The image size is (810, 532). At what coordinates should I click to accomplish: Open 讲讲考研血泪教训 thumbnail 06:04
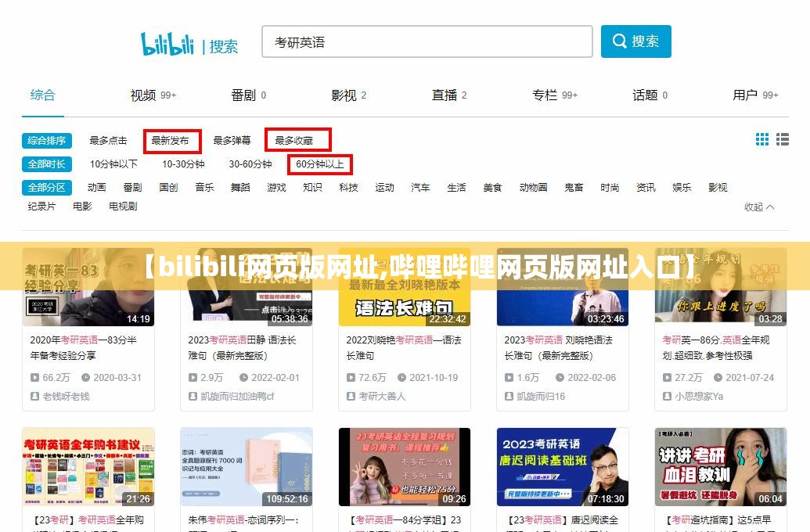point(721,467)
